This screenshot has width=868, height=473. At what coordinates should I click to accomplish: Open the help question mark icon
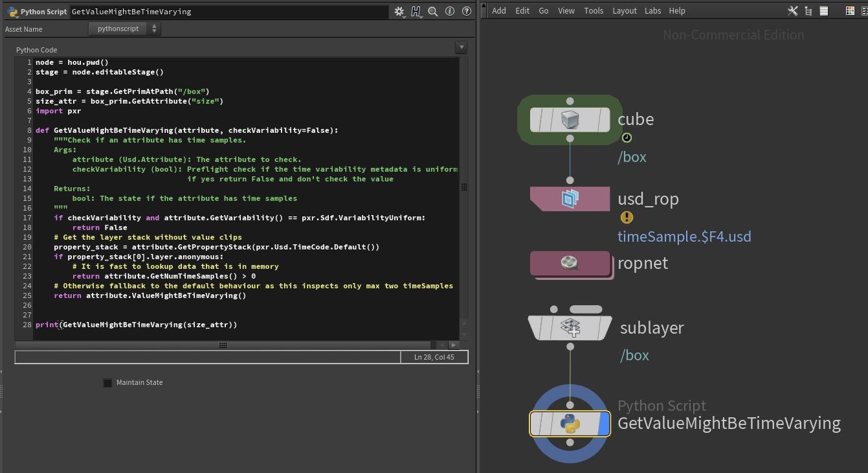point(466,11)
